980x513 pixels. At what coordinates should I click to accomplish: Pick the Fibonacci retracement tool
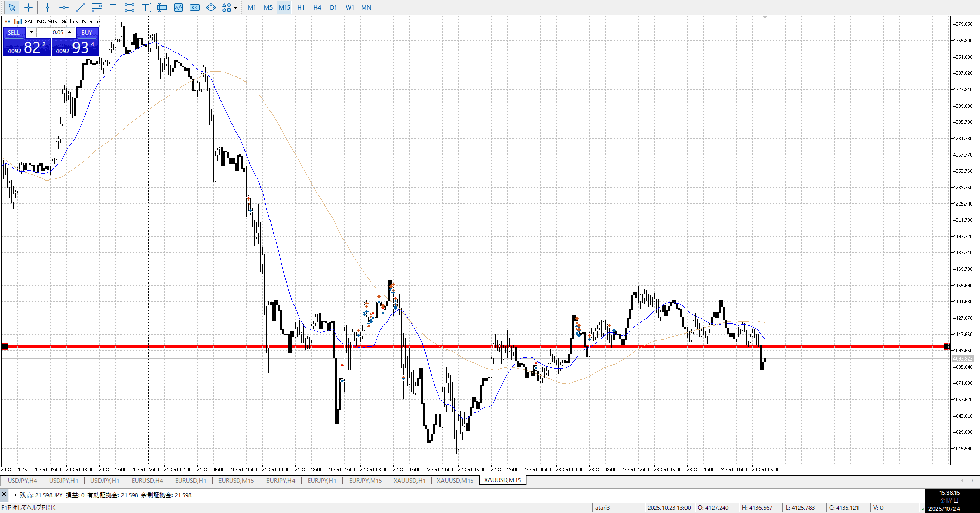[96, 7]
